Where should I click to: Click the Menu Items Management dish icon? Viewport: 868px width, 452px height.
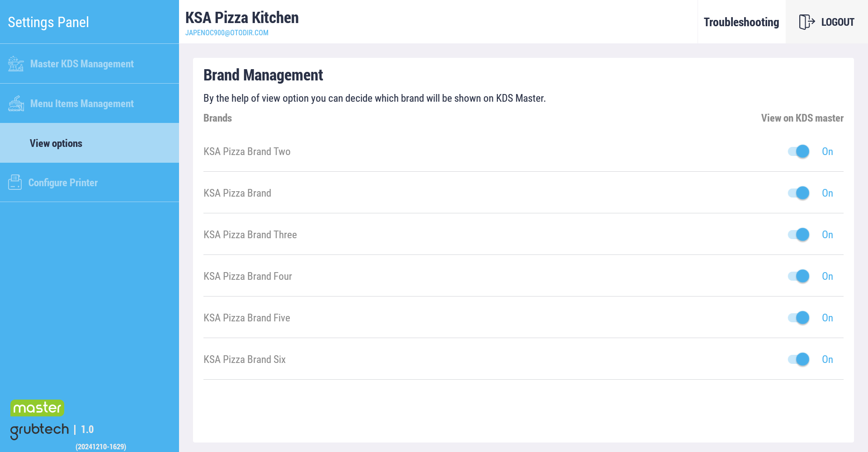coord(16,104)
